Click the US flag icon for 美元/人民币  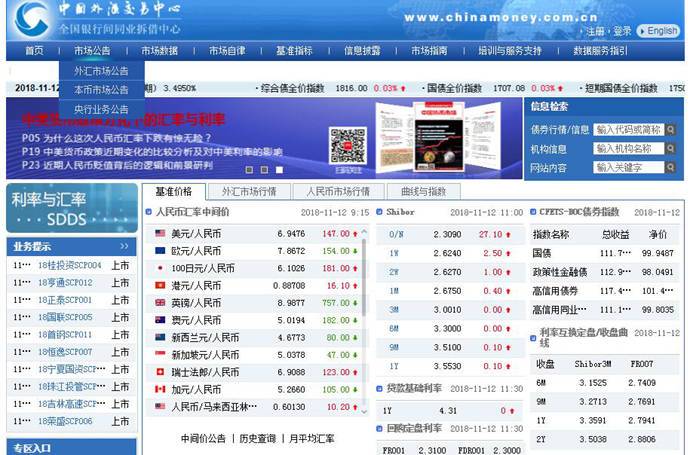coord(160,234)
